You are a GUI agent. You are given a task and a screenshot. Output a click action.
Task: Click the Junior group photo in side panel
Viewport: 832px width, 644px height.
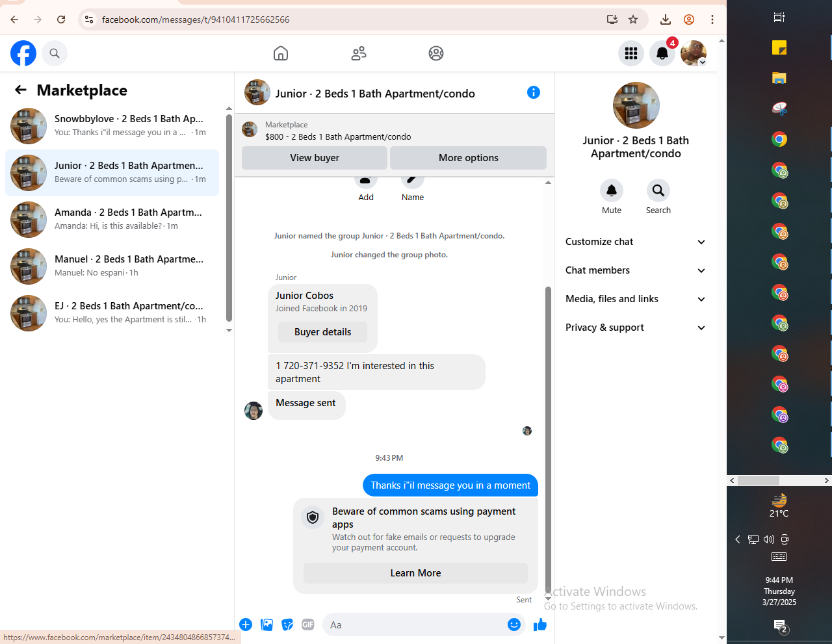pyautogui.click(x=636, y=105)
